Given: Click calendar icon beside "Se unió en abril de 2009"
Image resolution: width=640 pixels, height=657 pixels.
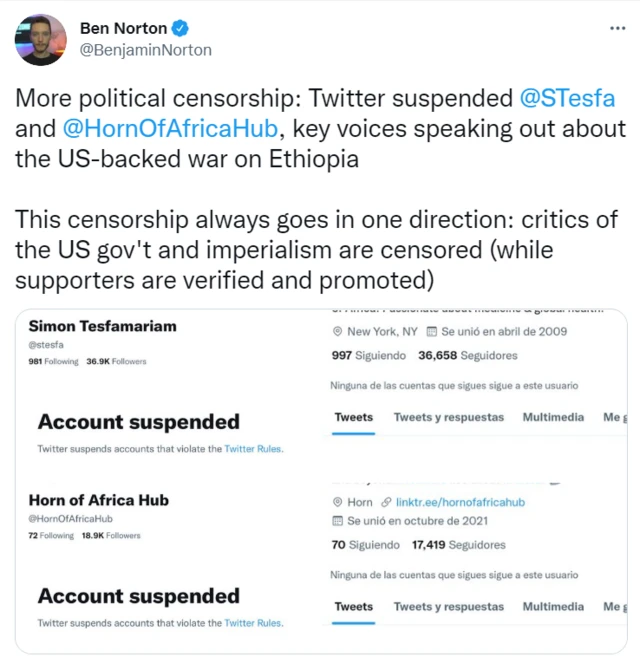Looking at the screenshot, I should (x=431, y=331).
